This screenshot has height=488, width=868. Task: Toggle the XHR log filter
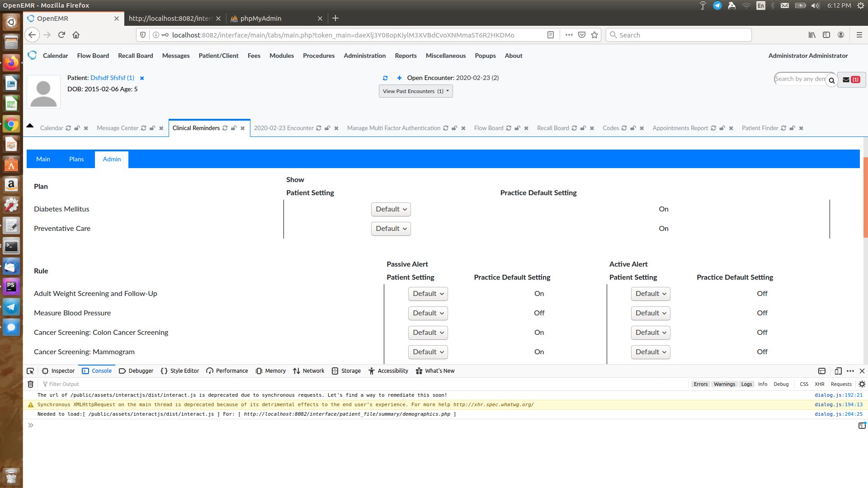click(x=819, y=384)
